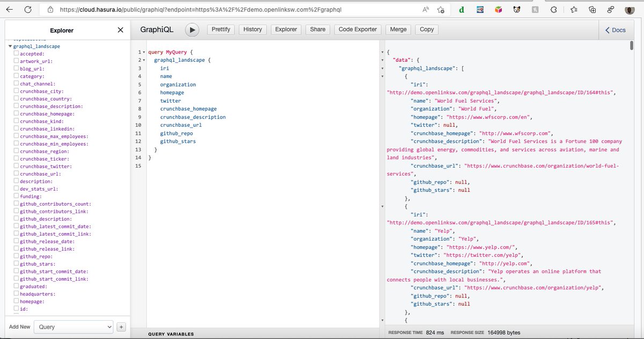
Task: Open the Collections icon
Action: [x=592, y=10]
